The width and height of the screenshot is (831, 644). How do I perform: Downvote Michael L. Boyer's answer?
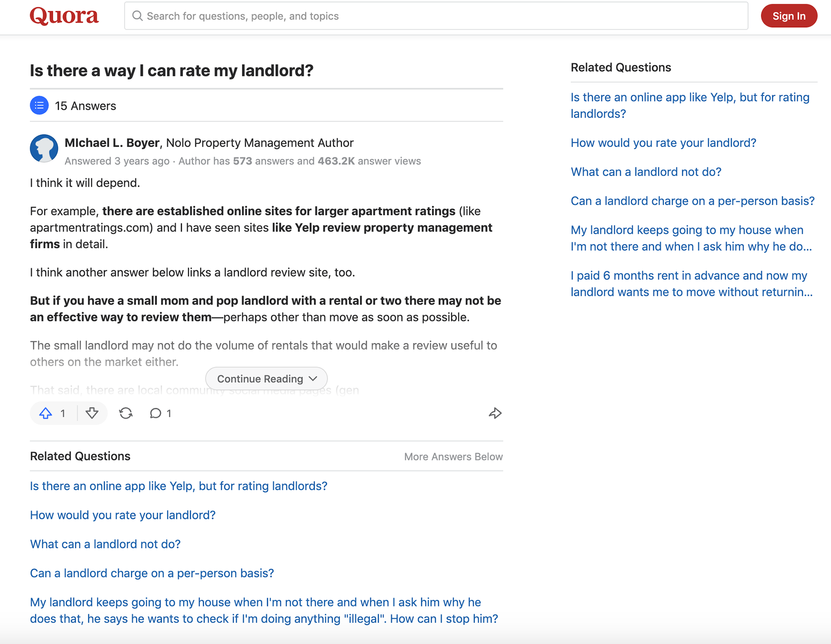[x=92, y=413]
